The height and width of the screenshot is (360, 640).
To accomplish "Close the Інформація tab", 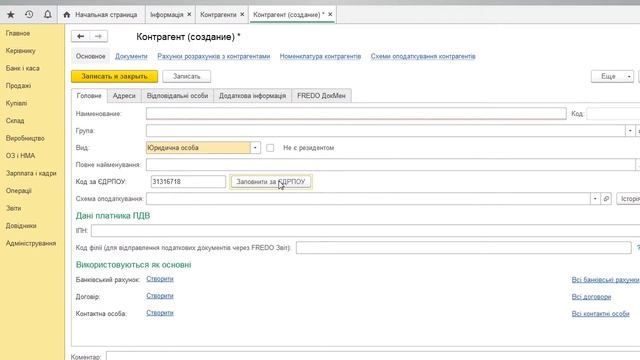I will pos(189,14).
